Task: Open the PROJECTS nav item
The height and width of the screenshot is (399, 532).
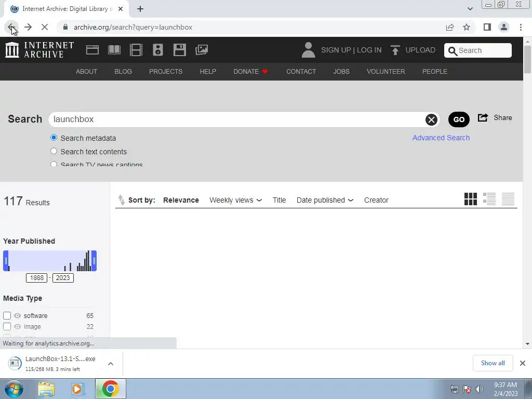Action: [166, 72]
